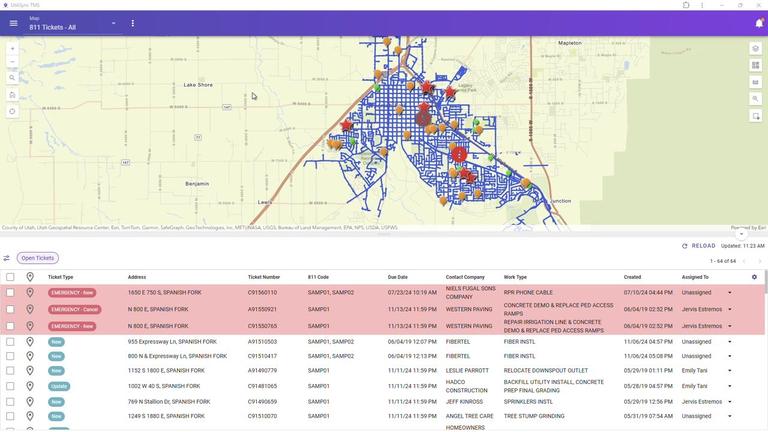The height and width of the screenshot is (432, 768).
Task: Click the RELOAD button
Action: 699,245
